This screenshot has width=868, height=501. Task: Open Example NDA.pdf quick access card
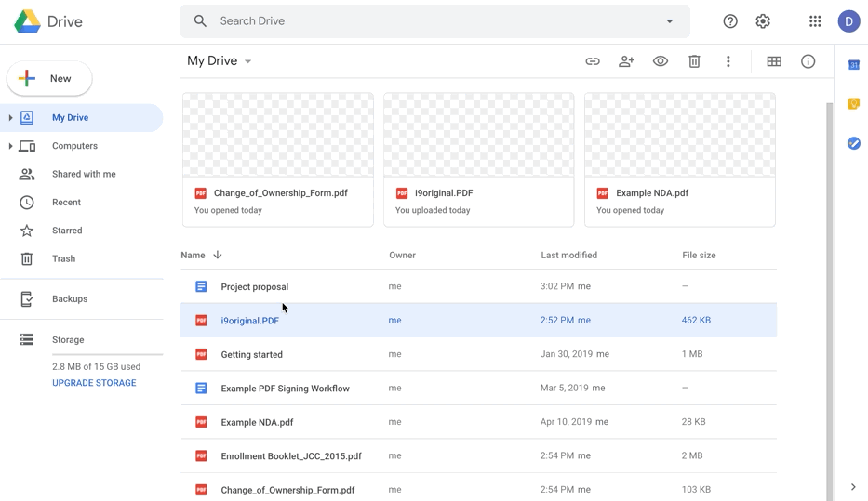[680, 160]
